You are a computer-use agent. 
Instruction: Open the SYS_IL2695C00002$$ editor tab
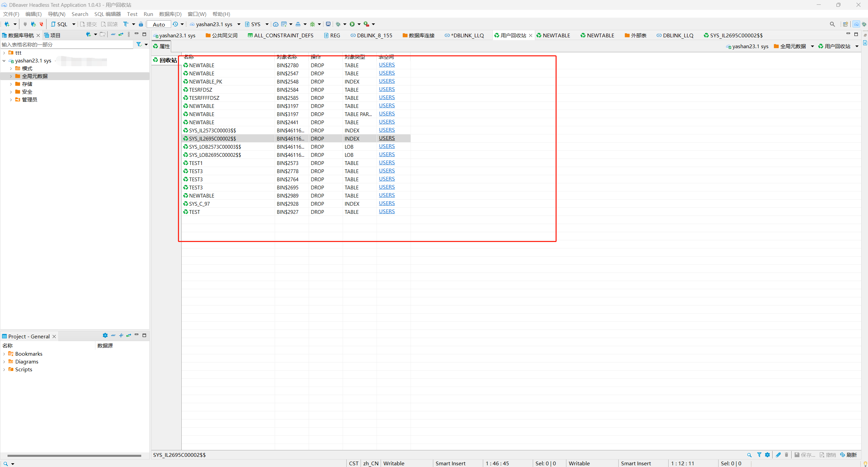click(733, 35)
